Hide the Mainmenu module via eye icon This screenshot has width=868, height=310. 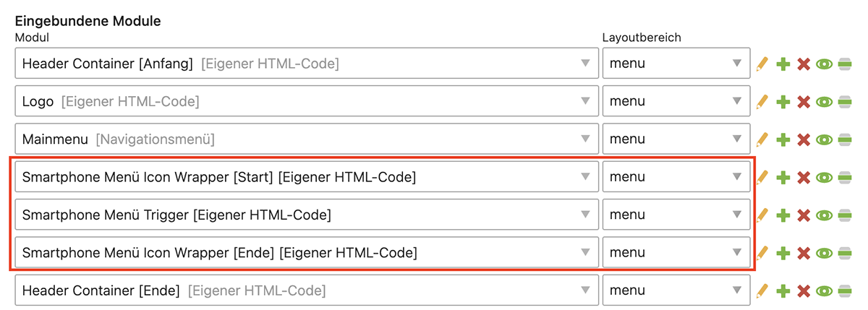point(824,140)
